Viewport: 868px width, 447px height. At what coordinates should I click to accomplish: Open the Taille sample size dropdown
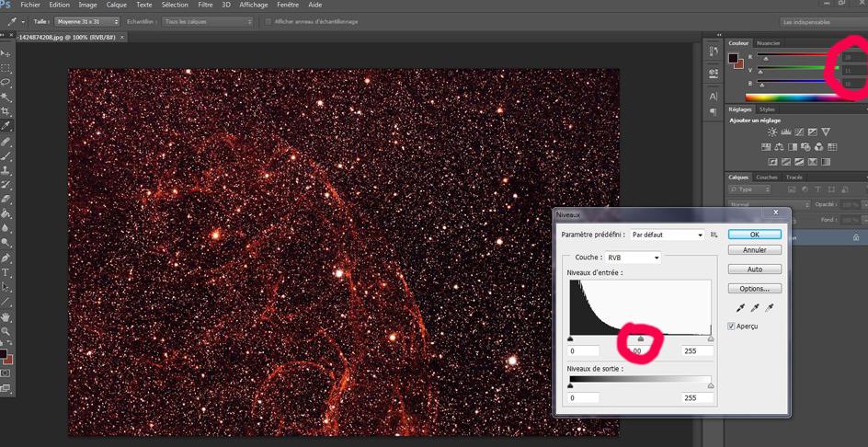tap(87, 21)
